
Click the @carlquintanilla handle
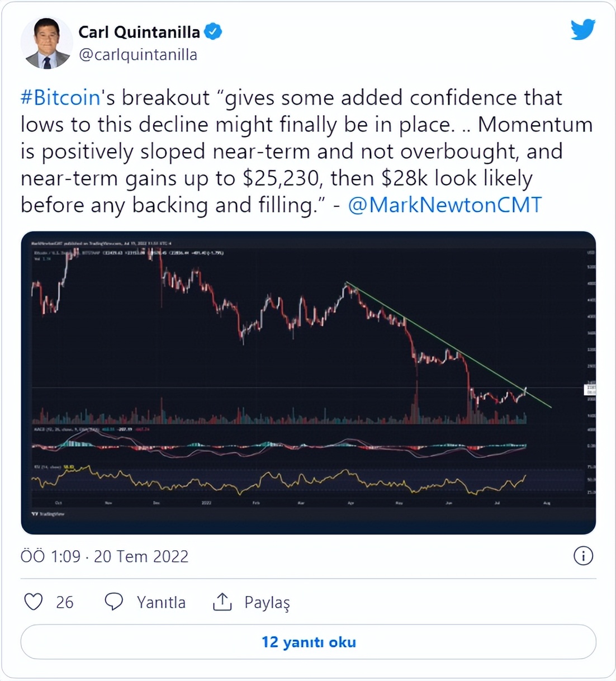pos(138,55)
